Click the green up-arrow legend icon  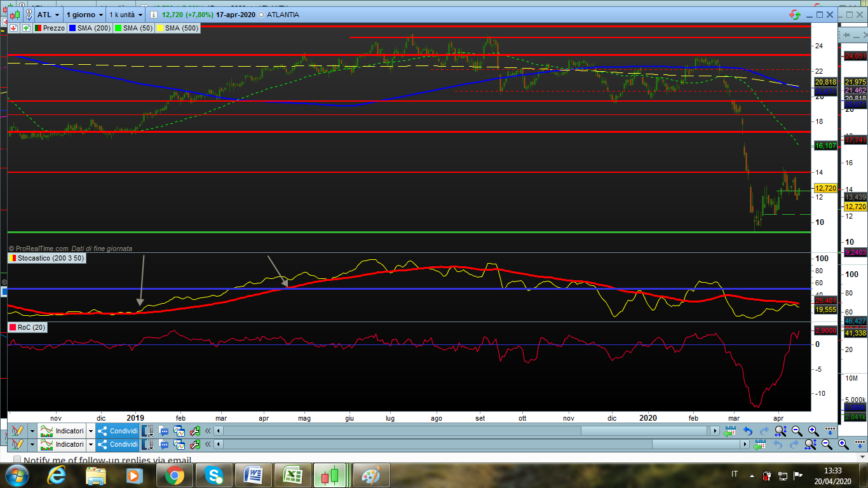(26, 28)
